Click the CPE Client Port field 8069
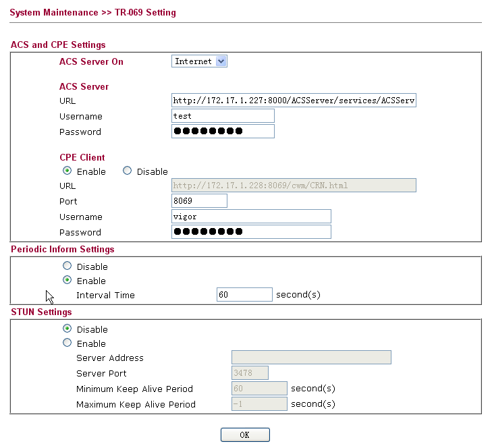 [199, 200]
